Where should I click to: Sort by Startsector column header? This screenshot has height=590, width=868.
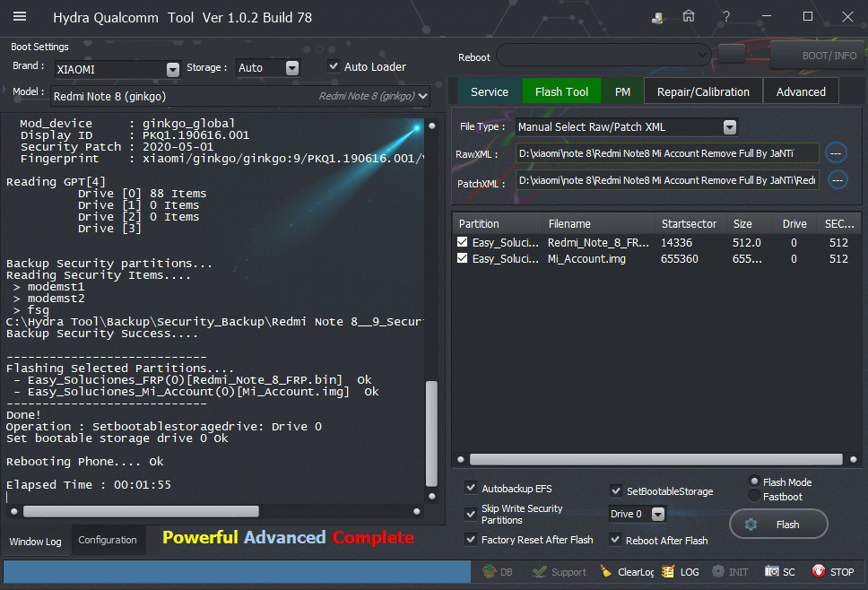pyautogui.click(x=690, y=223)
